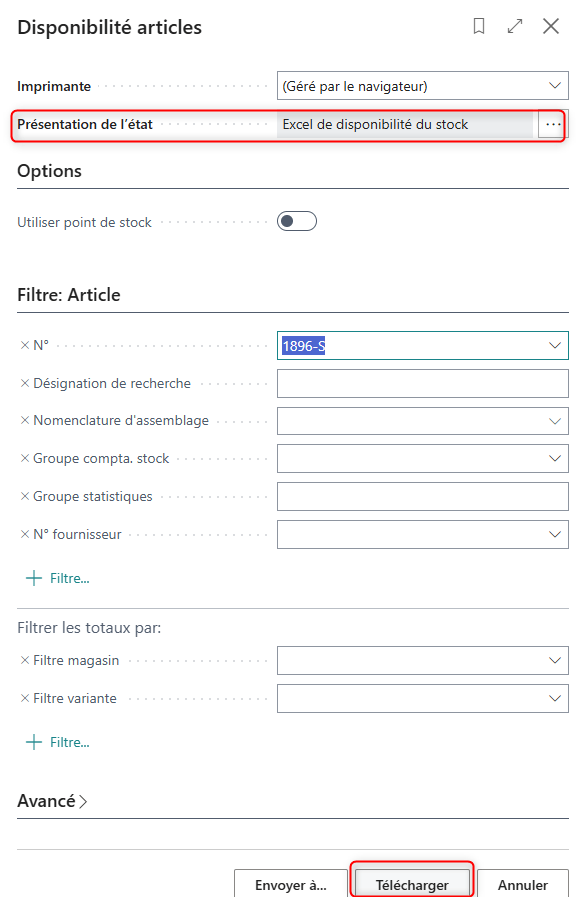Click the Envoyer à... button
Image resolution: width=584 pixels, height=897 pixels.
pyautogui.click(x=291, y=884)
